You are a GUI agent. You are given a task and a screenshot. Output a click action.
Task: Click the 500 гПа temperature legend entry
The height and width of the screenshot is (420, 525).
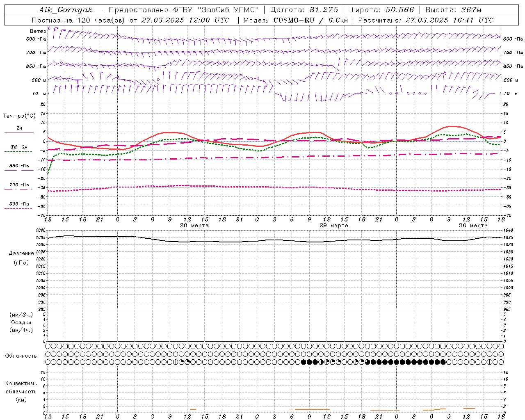click(19, 204)
